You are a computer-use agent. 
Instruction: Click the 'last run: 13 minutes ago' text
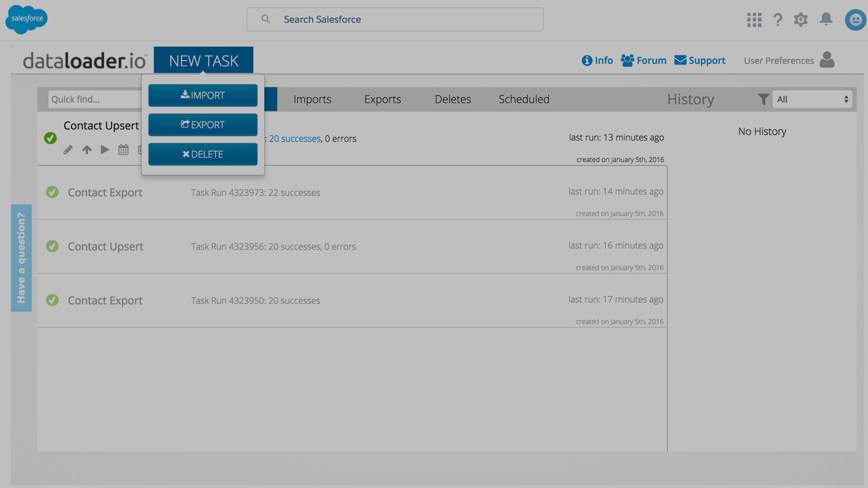(x=616, y=137)
